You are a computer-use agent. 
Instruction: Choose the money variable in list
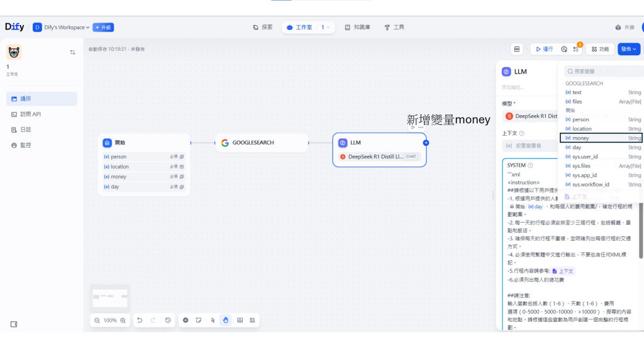(601, 138)
